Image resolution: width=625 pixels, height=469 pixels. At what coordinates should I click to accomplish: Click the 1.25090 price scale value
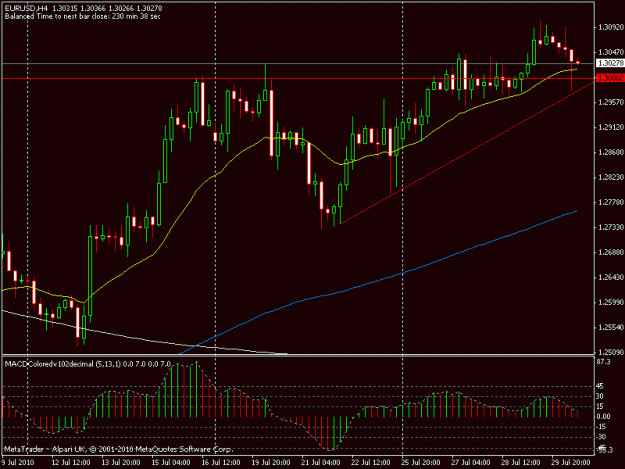pos(610,352)
